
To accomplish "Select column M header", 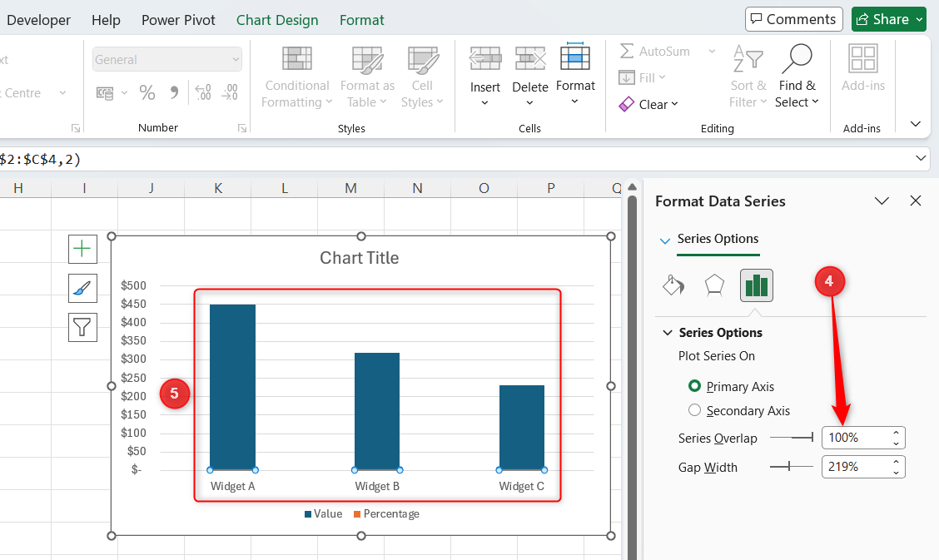I will click(351, 188).
